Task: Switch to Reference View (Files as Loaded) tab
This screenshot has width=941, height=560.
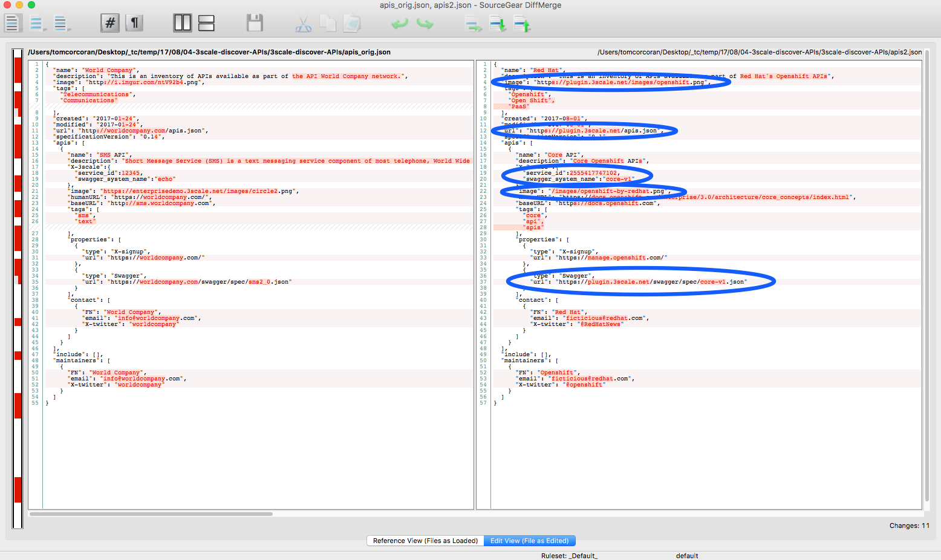Action: [425, 541]
